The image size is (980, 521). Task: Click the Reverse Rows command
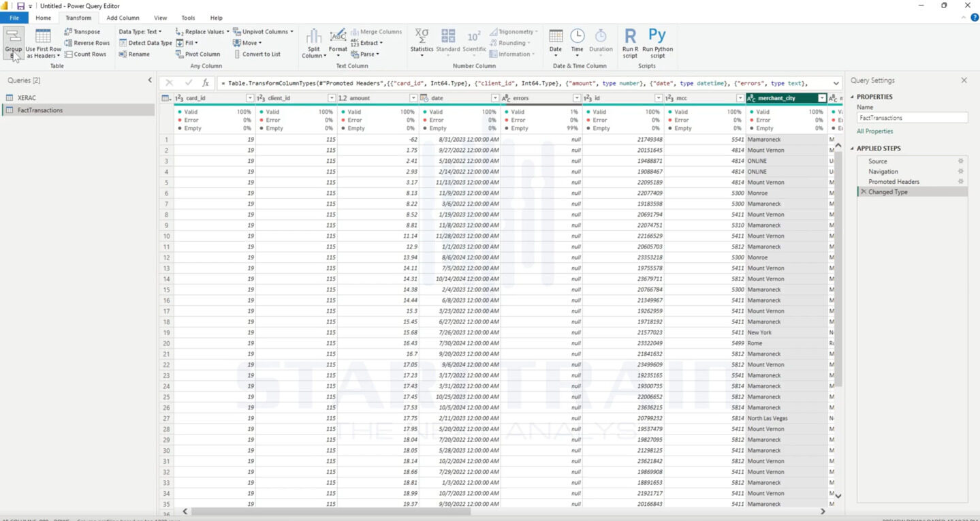(x=86, y=43)
